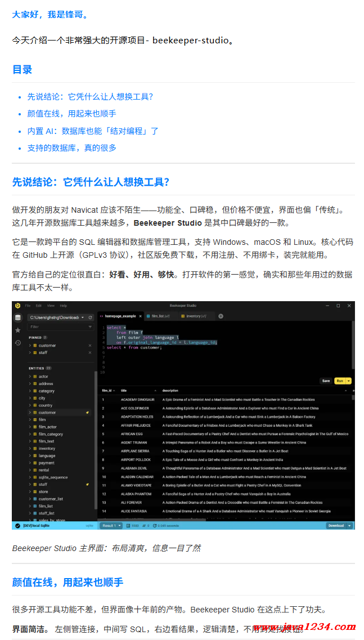Click the query time 0.045 seconds indicator
The width and height of the screenshot is (364, 640).
point(165,526)
